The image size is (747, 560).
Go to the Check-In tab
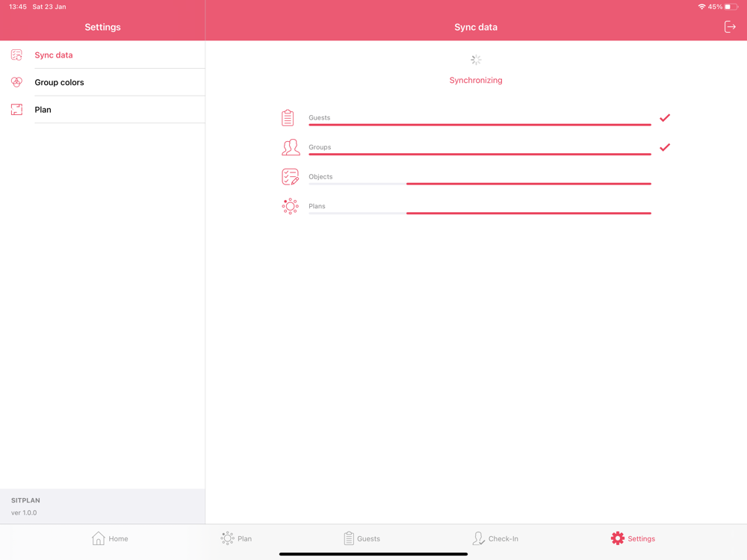pos(495,538)
